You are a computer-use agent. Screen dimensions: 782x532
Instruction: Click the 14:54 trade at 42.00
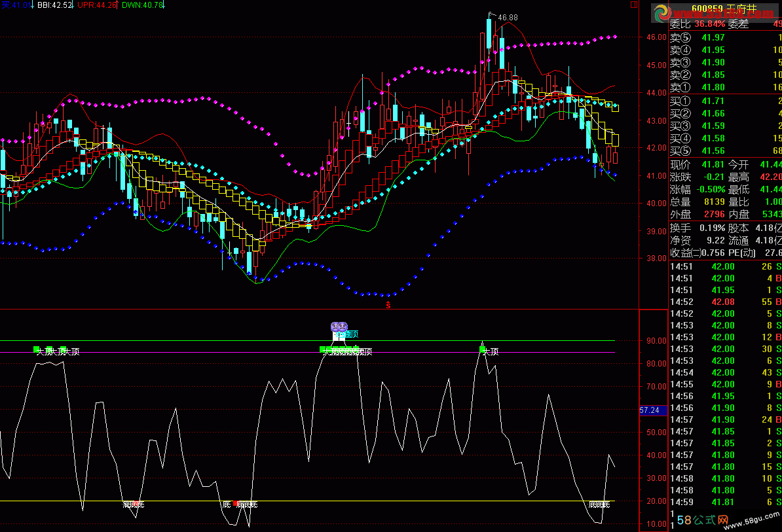[x=725, y=372]
